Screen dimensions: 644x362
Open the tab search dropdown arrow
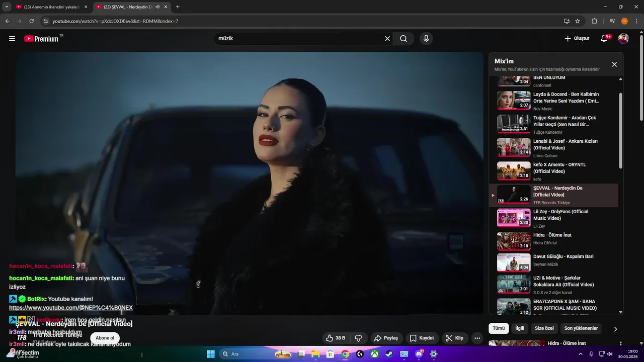click(7, 7)
